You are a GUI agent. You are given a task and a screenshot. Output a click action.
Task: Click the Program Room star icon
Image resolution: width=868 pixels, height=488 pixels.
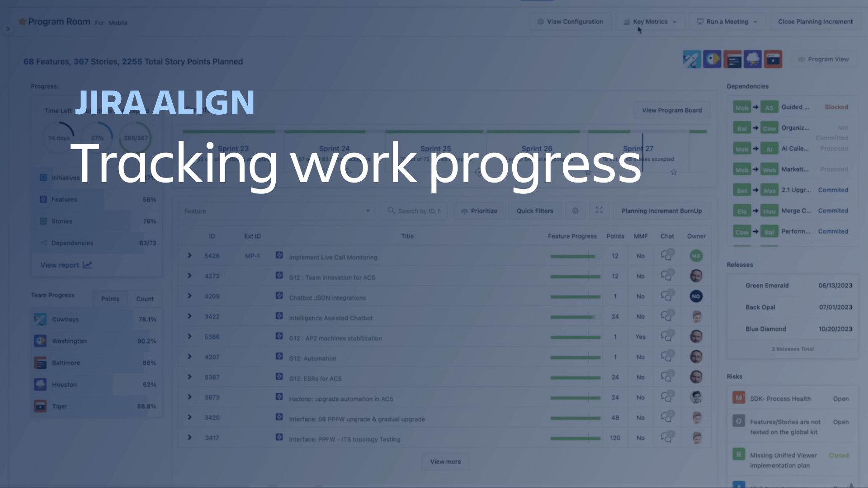[21, 22]
